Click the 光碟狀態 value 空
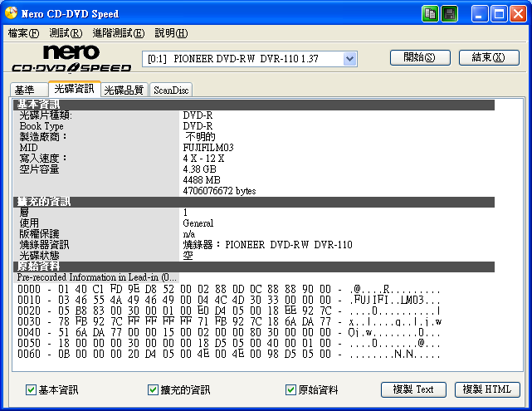 pos(188,256)
